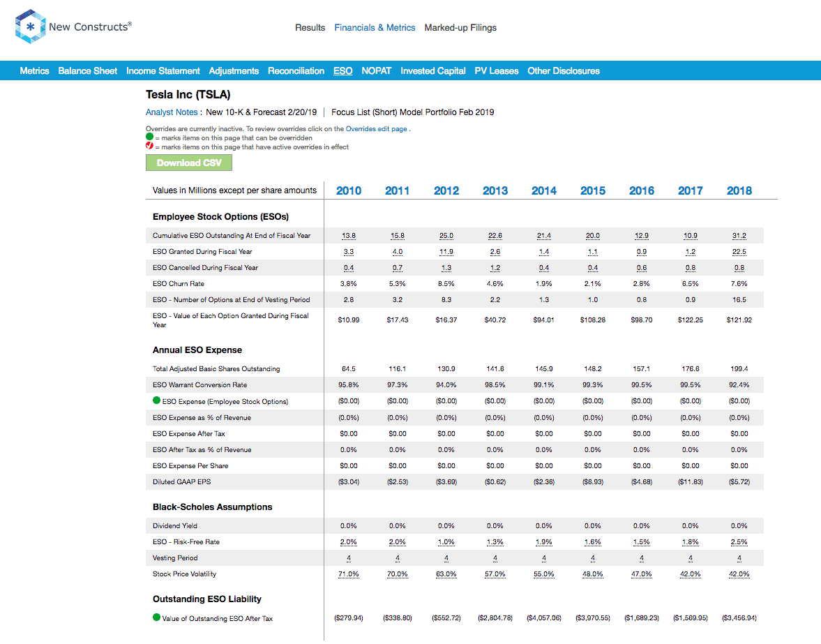Switch to the Balance Sheet tab
The width and height of the screenshot is (821, 644).
click(x=88, y=70)
